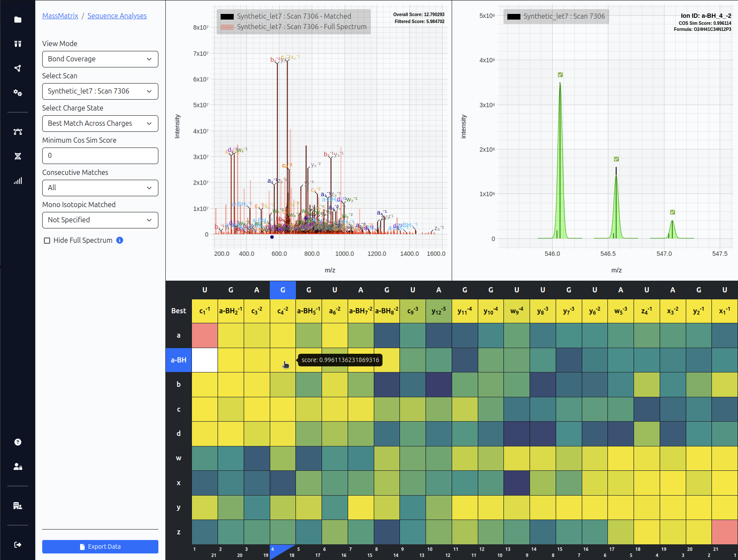This screenshot has height=560, width=738.
Task: Open the Mono Isotopic Matched dropdown
Action: click(x=100, y=220)
